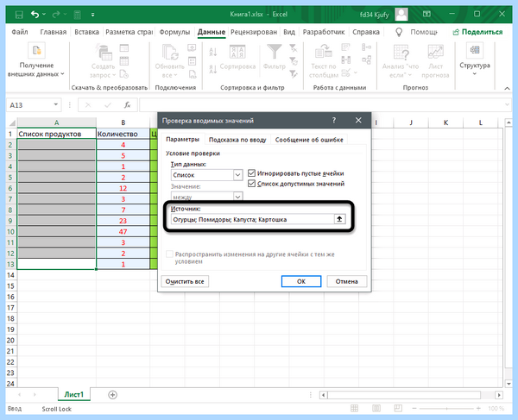Select row 20 header

[x=10, y=340]
